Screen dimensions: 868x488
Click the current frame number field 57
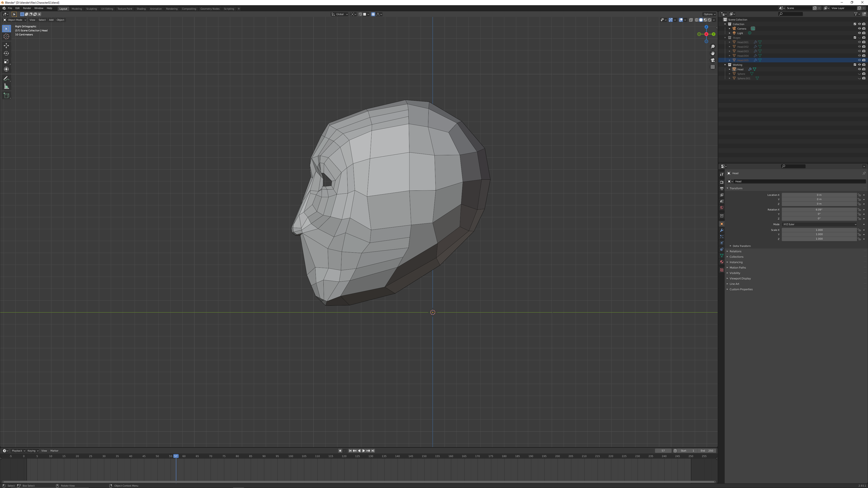pyautogui.click(x=663, y=451)
